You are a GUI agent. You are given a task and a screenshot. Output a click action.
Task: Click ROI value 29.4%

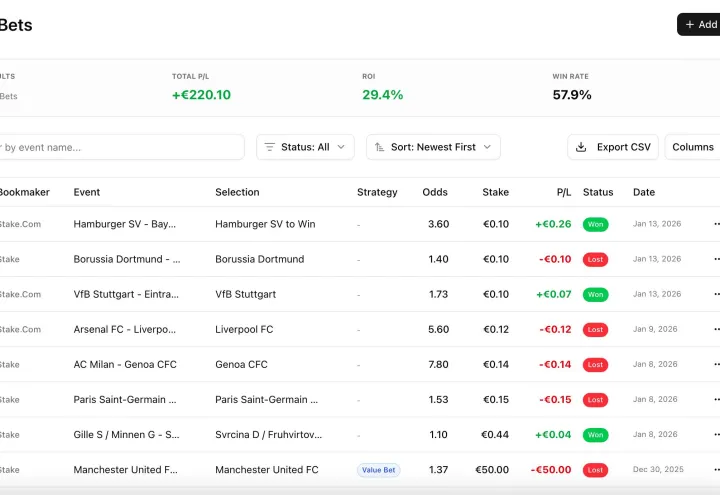[x=382, y=95]
